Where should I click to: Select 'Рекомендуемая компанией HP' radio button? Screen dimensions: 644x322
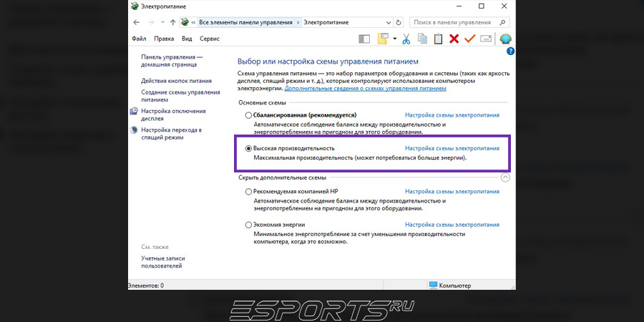tap(248, 191)
